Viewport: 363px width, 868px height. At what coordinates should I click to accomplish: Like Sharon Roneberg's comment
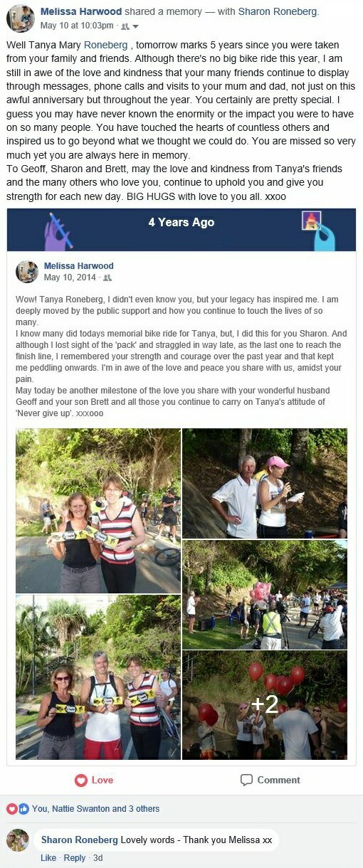48,858
